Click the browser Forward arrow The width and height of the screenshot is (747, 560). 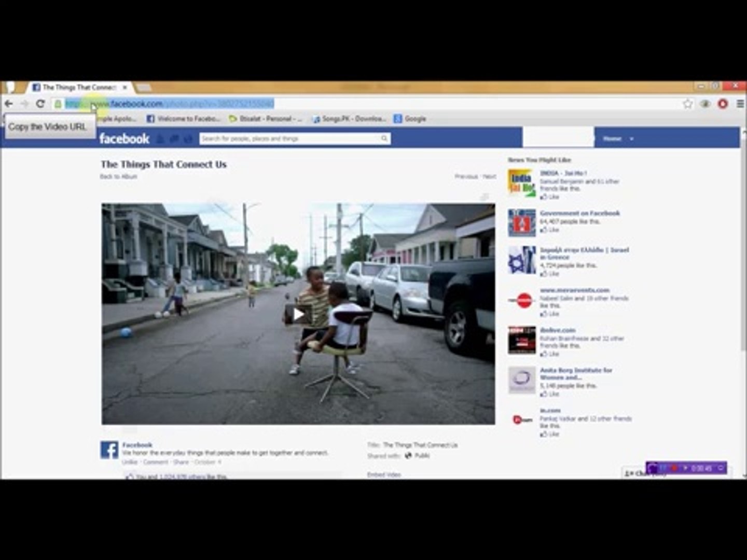coord(24,104)
